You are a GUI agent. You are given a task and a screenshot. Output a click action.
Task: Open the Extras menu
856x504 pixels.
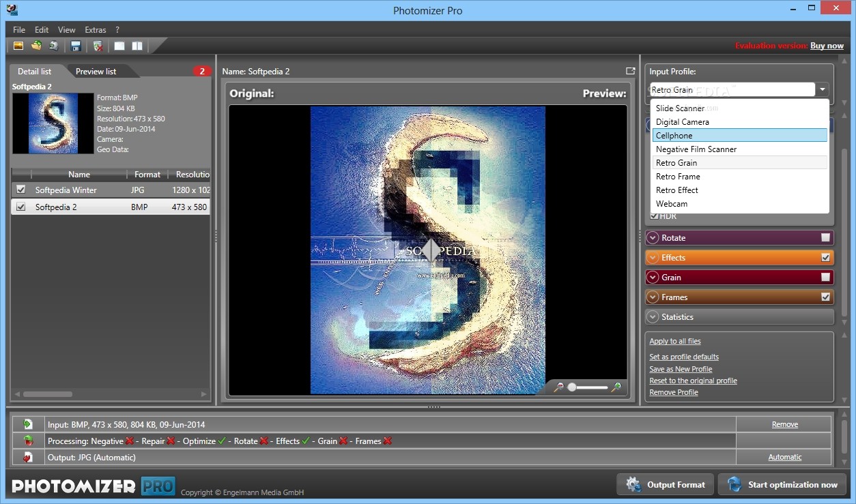96,30
